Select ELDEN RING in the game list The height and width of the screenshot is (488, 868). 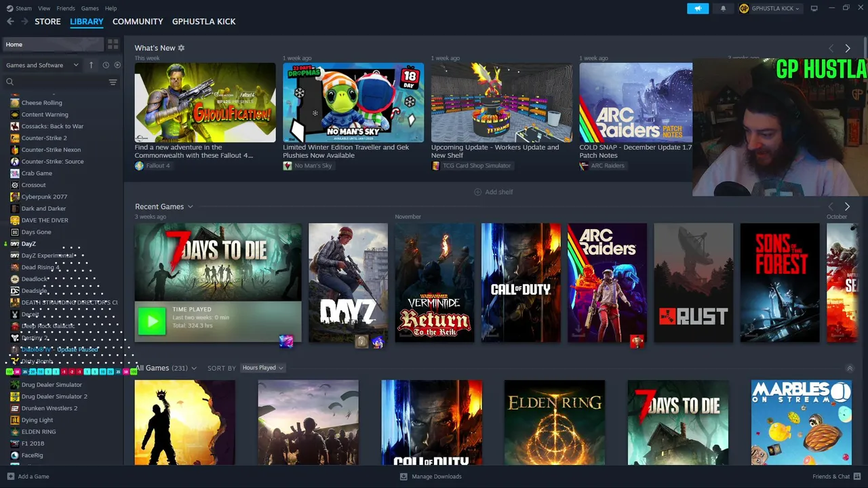(39, 432)
